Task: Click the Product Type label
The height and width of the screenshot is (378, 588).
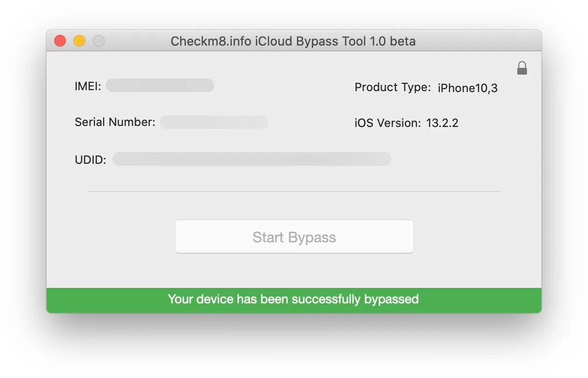Action: [x=393, y=88]
